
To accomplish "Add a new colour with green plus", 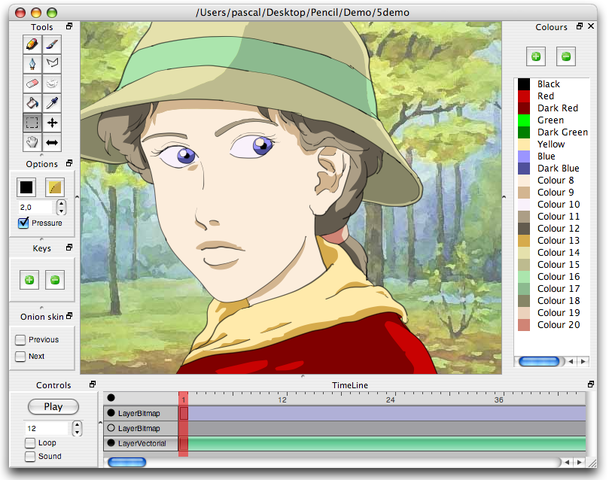I will click(x=536, y=57).
